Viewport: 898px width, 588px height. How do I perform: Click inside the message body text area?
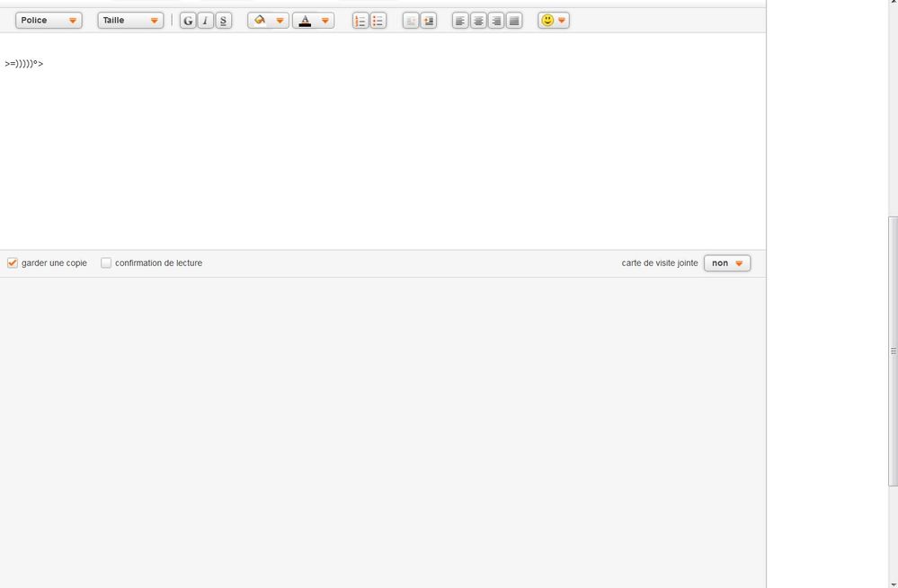pyautogui.click(x=382, y=144)
